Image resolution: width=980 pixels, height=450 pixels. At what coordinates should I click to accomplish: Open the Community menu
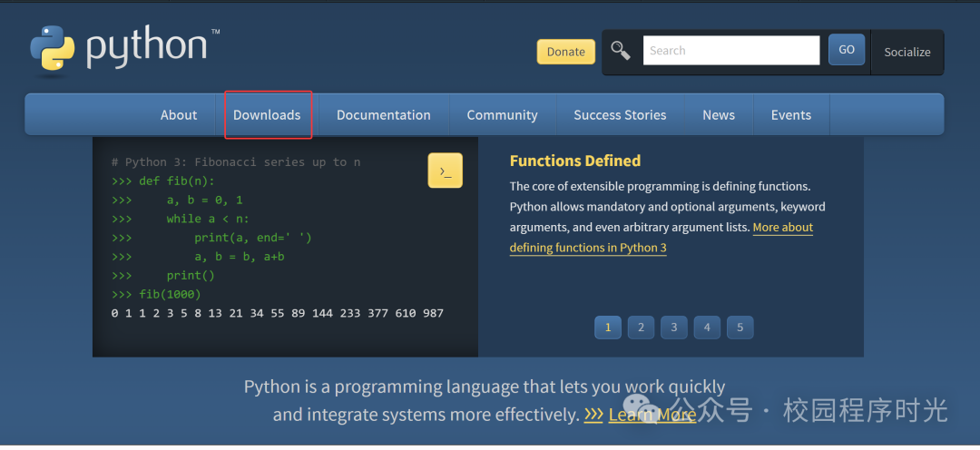(x=502, y=115)
